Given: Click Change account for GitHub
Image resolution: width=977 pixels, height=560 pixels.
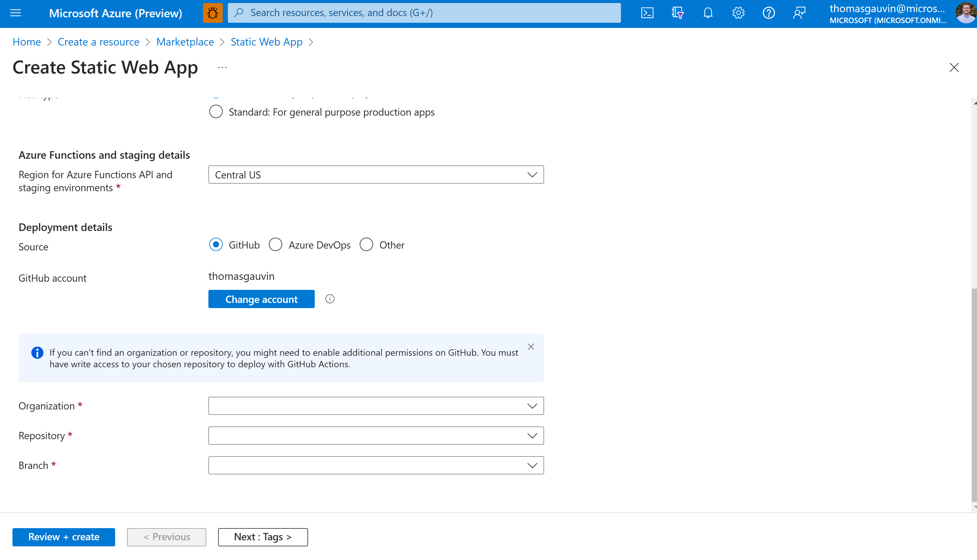Looking at the screenshot, I should coord(261,299).
